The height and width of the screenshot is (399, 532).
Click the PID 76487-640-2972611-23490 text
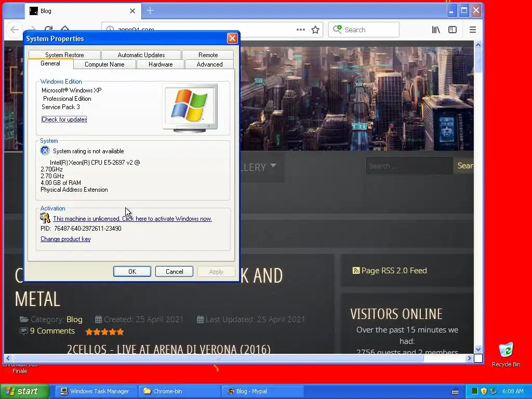pyautogui.click(x=81, y=229)
